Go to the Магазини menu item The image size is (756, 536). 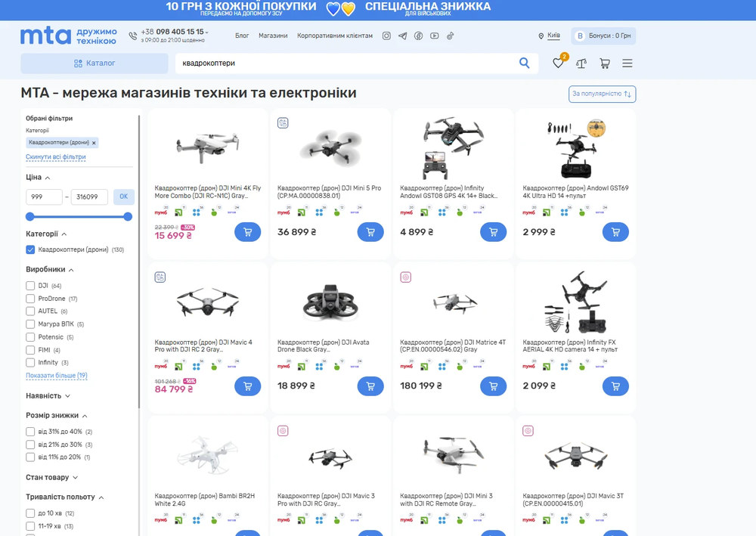(x=273, y=36)
